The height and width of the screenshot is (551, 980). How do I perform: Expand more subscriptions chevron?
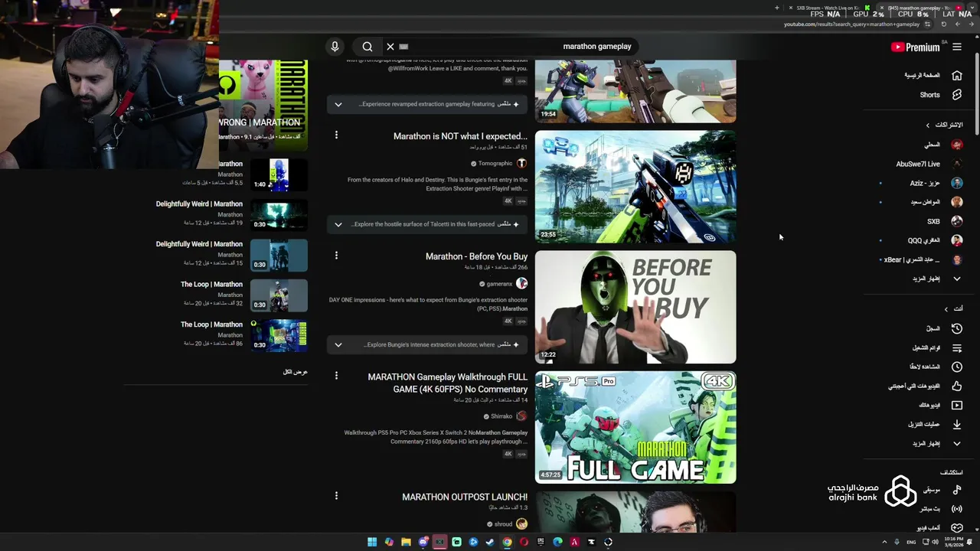[957, 279]
